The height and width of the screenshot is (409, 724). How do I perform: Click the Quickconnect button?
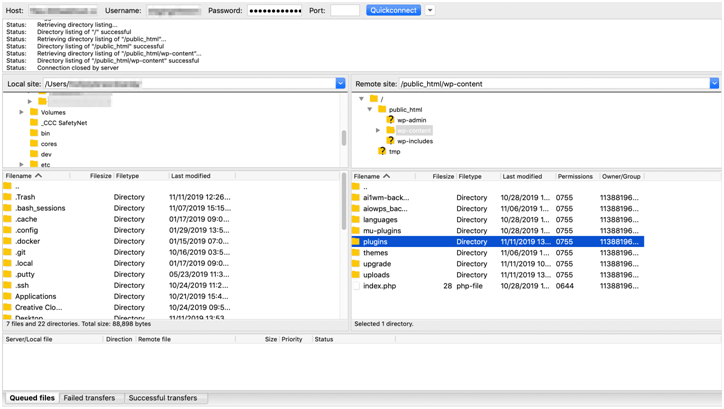click(394, 10)
